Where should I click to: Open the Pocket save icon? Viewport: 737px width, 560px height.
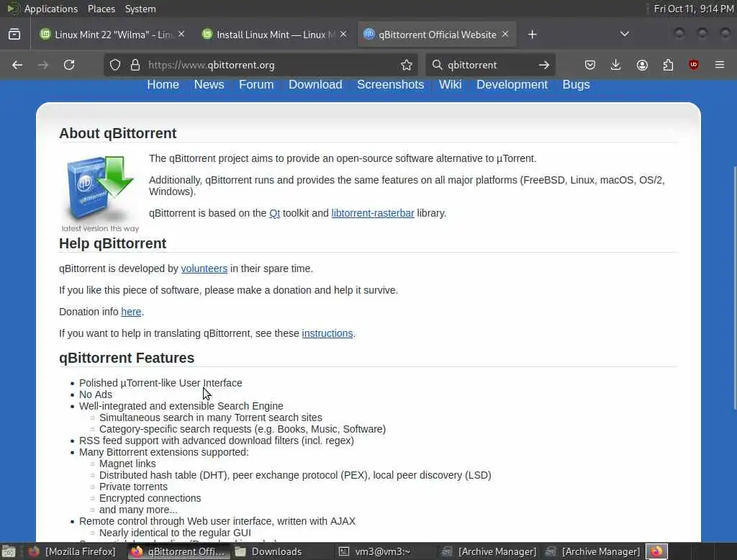pyautogui.click(x=590, y=65)
